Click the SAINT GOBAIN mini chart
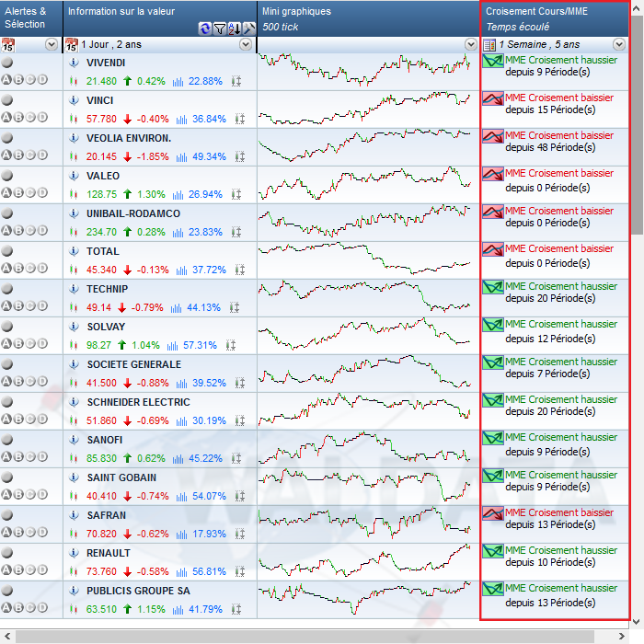 (366, 485)
